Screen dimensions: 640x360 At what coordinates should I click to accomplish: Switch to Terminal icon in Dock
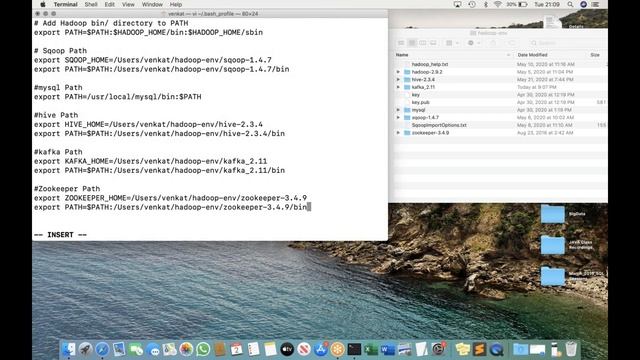[354, 349]
